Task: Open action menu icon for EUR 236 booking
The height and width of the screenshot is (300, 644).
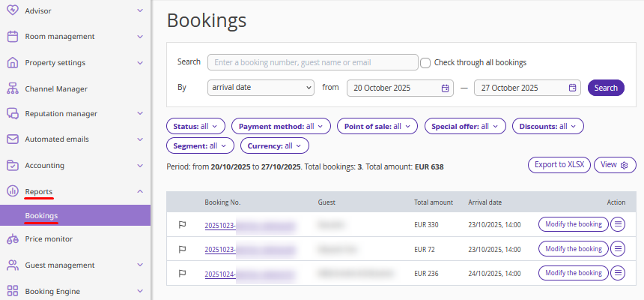Action: (x=618, y=274)
